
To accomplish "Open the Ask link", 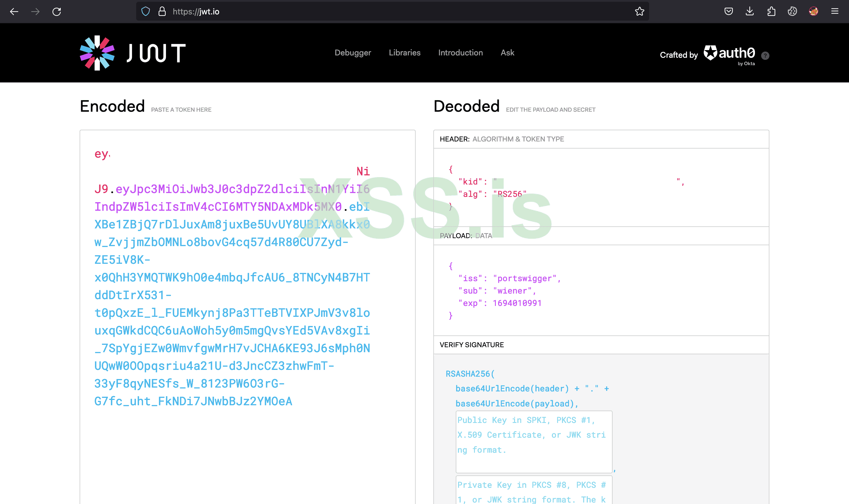I will point(507,53).
